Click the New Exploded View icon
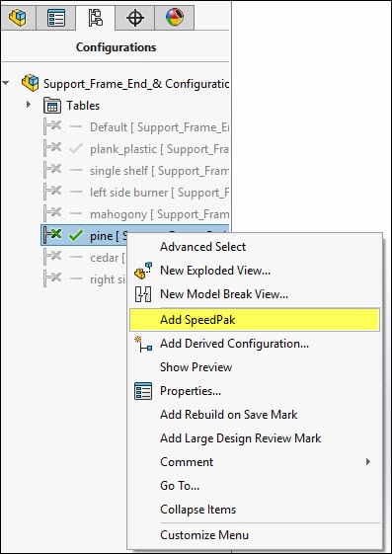The width and height of the screenshot is (392, 554). click(143, 271)
